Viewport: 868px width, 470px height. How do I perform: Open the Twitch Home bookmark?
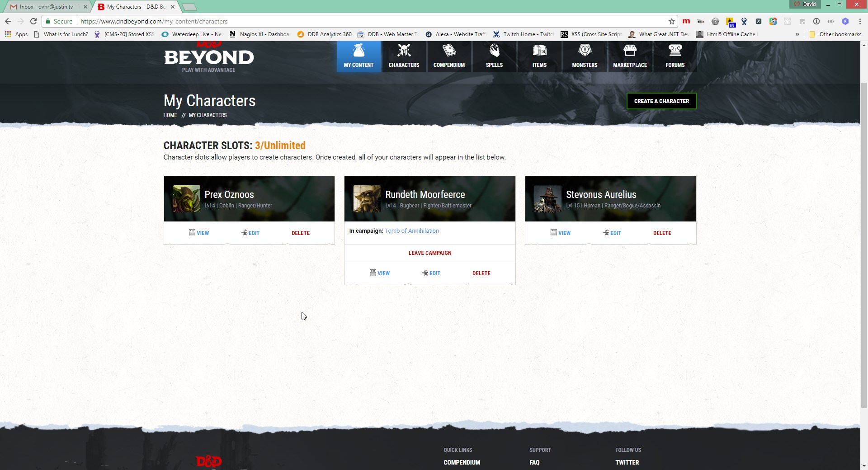[524, 34]
